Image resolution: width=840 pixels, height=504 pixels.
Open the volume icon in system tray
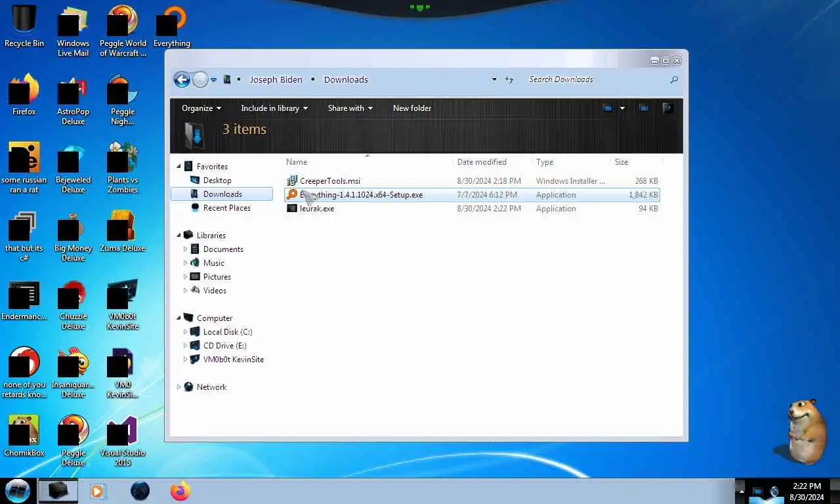point(774,492)
